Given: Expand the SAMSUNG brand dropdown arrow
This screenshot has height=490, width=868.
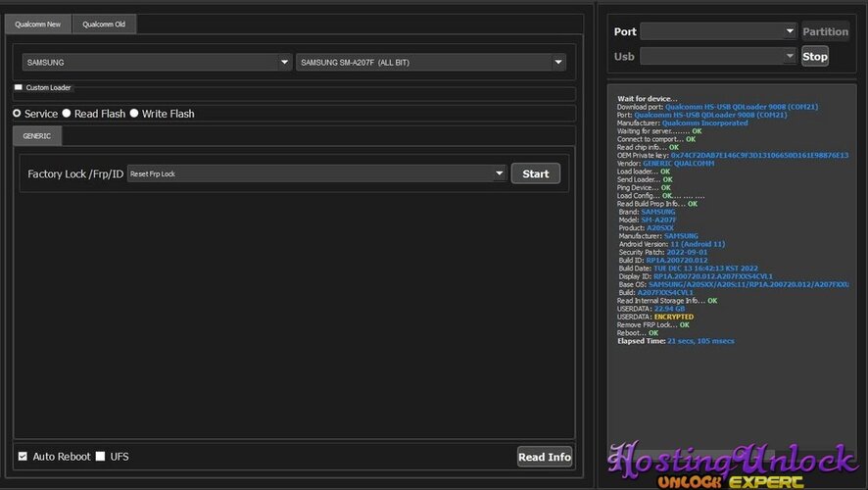Looking at the screenshot, I should pos(284,62).
